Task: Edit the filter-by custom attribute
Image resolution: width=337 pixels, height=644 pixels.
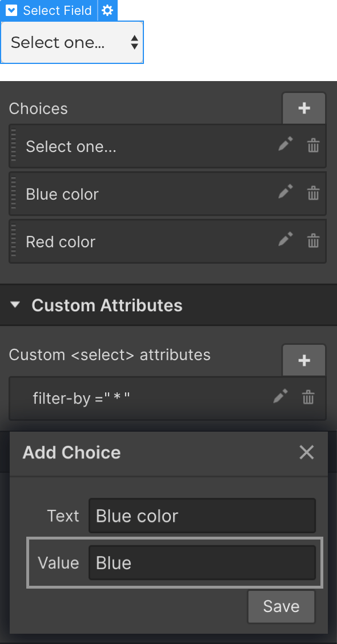Action: (280, 397)
